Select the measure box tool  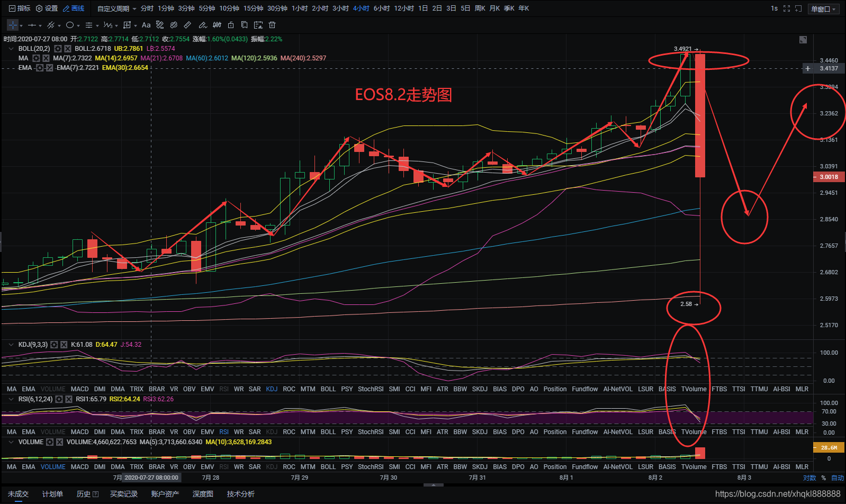coord(127,25)
